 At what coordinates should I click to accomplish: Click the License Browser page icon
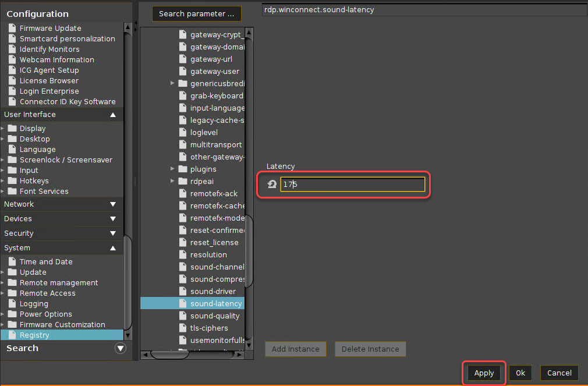click(x=12, y=80)
